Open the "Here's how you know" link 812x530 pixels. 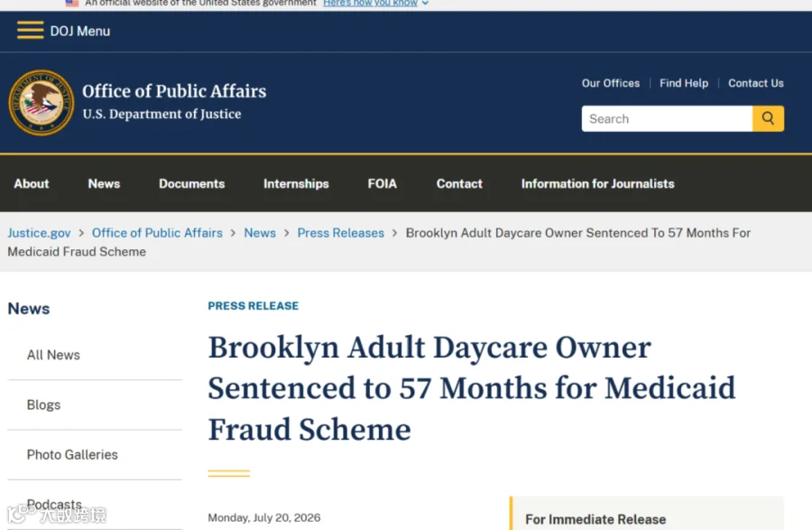click(x=370, y=3)
